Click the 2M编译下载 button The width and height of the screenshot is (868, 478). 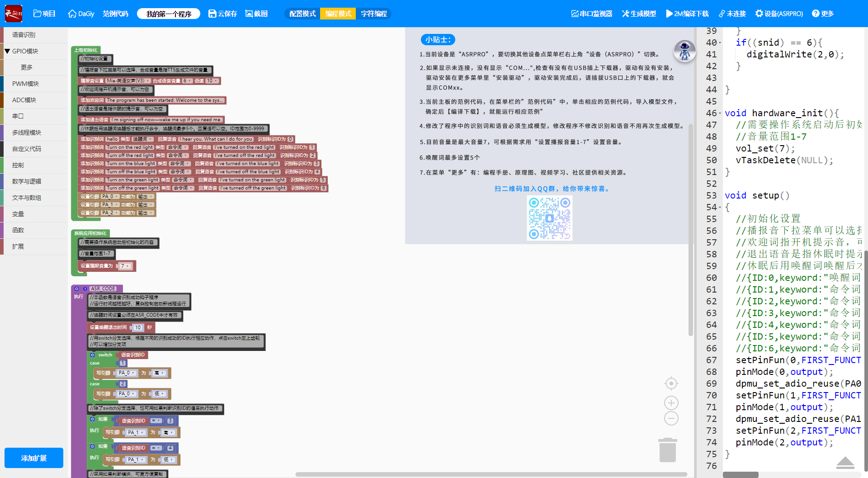[687, 14]
